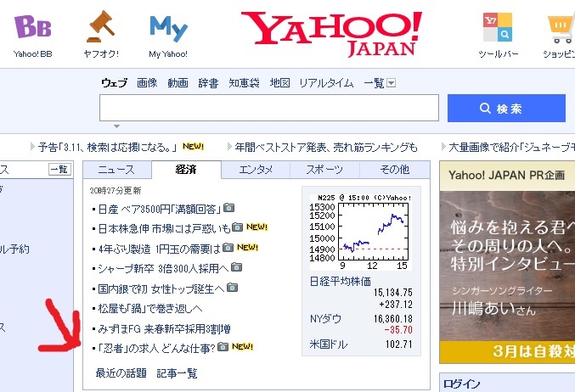This screenshot has width=575, height=392.
Task: Click the blue 検索 search button
Action: 506,108
